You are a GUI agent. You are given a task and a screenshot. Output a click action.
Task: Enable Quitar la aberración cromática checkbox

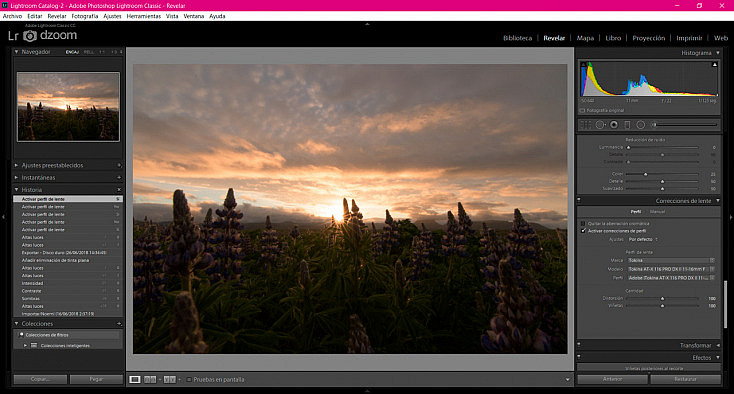tap(583, 224)
